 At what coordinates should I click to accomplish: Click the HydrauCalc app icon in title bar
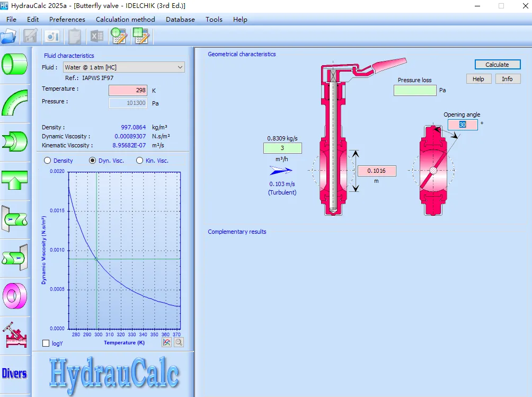click(x=4, y=5)
